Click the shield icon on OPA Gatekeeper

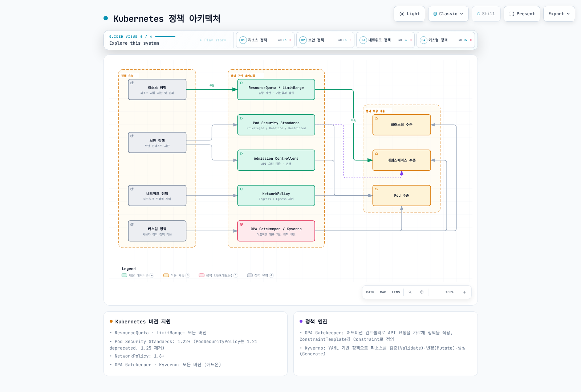(x=241, y=224)
